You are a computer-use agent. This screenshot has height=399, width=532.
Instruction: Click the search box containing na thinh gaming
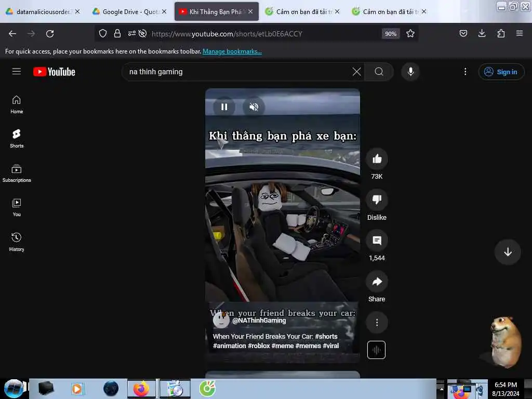[237, 72]
